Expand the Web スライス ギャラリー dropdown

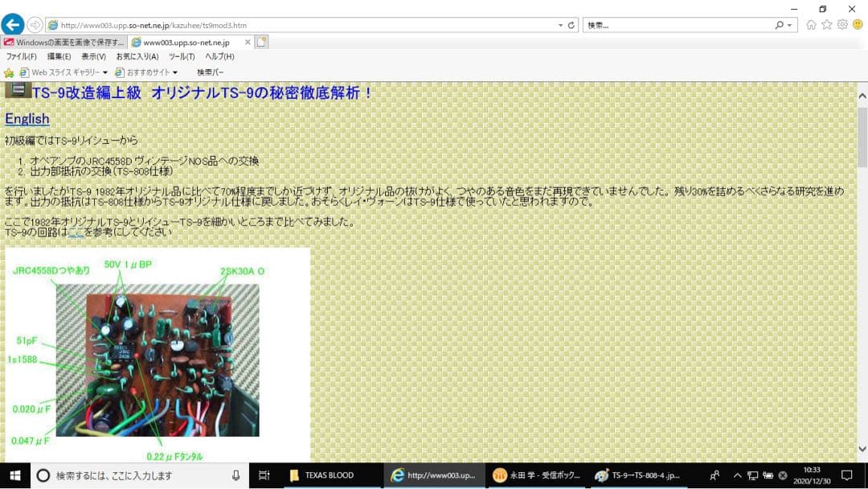point(105,72)
